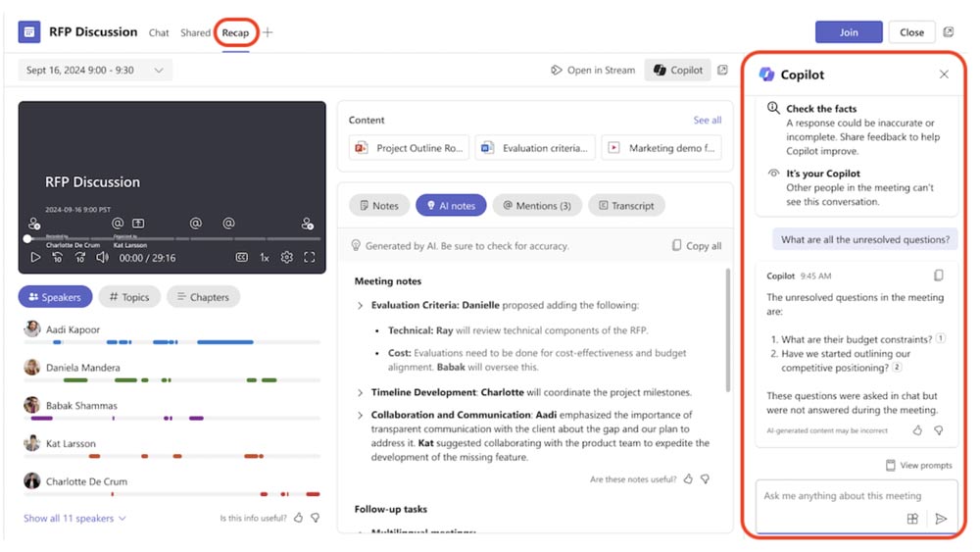This screenshot has height=552, width=980.
Task: Select the AI notes tab
Action: (x=451, y=205)
